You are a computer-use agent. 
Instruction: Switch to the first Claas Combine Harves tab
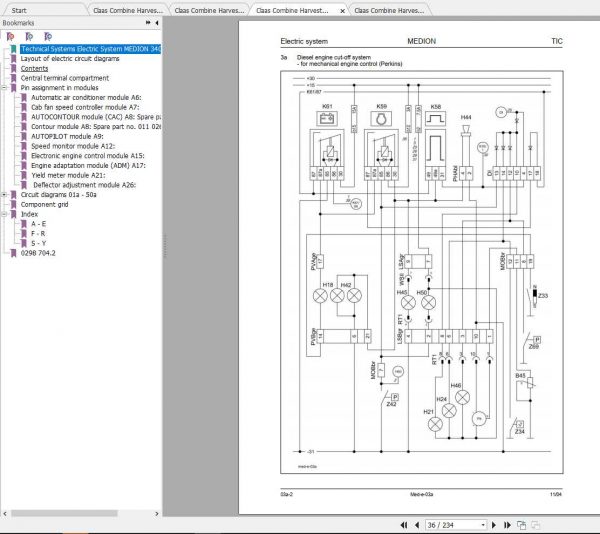click(128, 11)
